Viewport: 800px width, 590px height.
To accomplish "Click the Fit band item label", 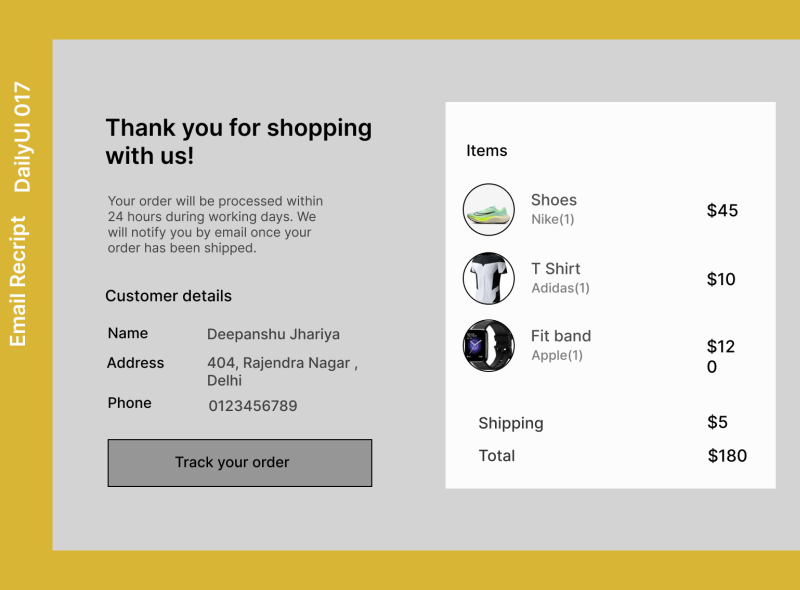I will point(560,336).
